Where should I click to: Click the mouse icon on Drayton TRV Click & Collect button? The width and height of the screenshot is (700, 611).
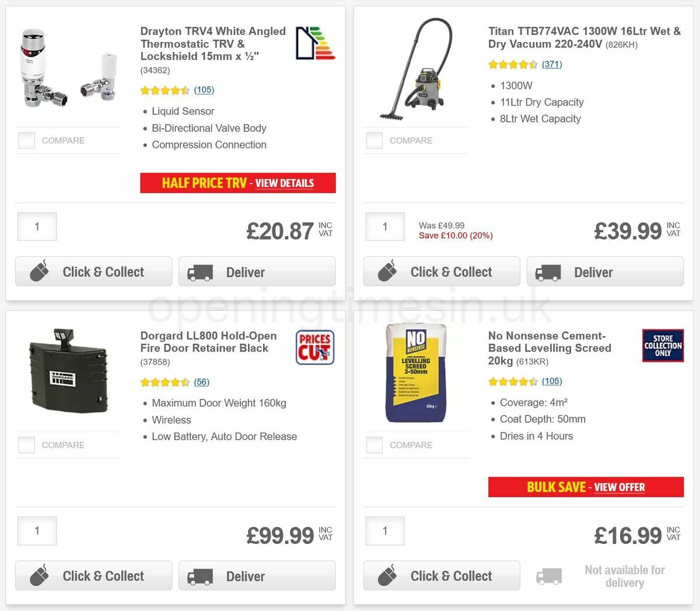click(x=40, y=271)
